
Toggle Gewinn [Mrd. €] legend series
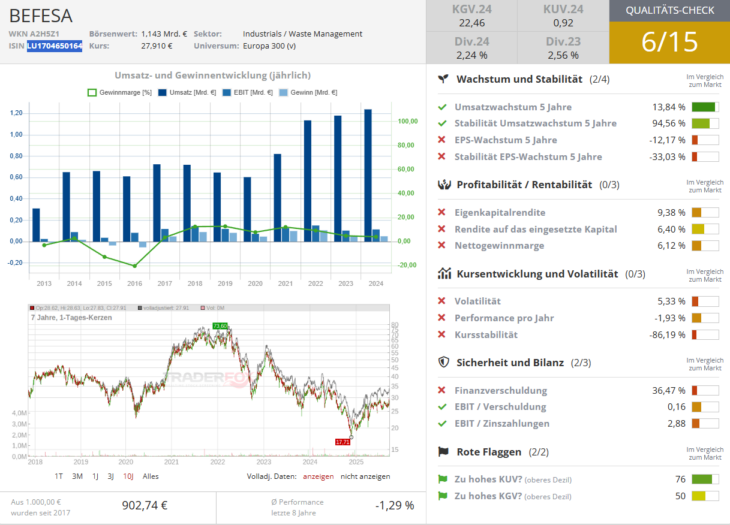(x=308, y=93)
